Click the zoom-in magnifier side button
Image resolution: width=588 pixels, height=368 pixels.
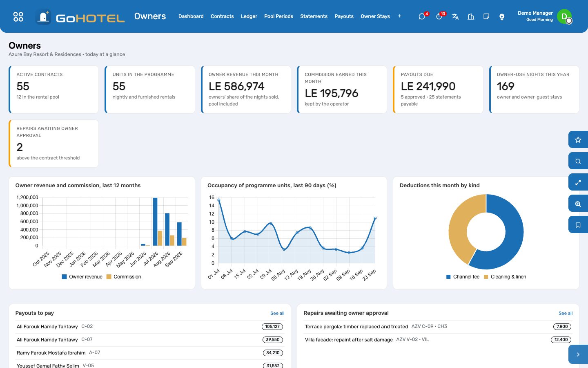click(x=578, y=204)
